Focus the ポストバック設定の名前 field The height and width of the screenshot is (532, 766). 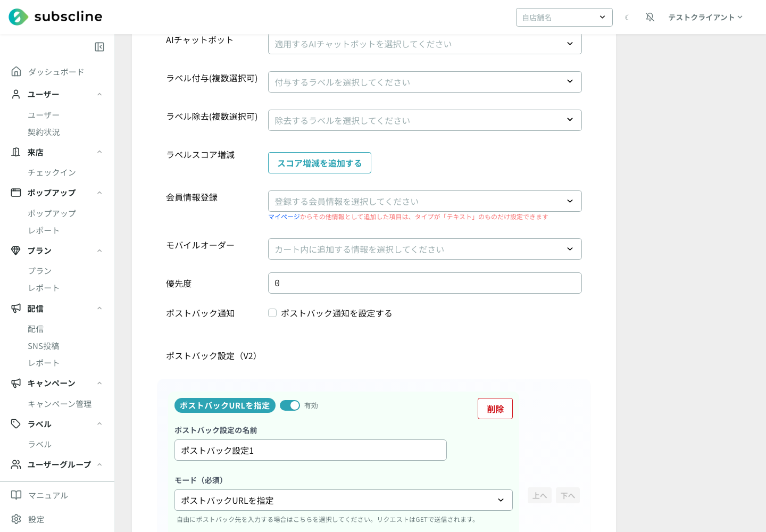pyautogui.click(x=311, y=450)
